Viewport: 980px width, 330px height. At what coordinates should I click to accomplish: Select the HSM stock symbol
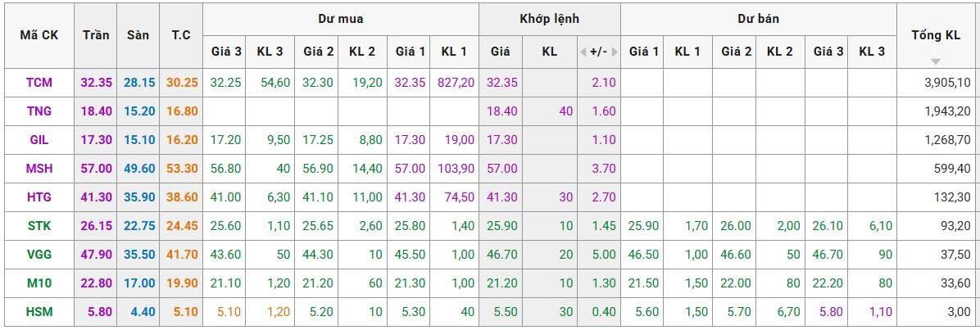point(39,313)
